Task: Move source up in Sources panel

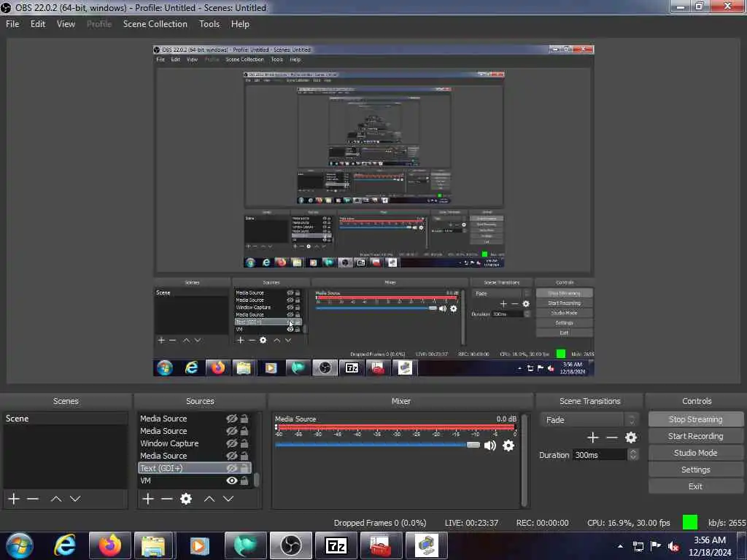Action: tap(209, 499)
